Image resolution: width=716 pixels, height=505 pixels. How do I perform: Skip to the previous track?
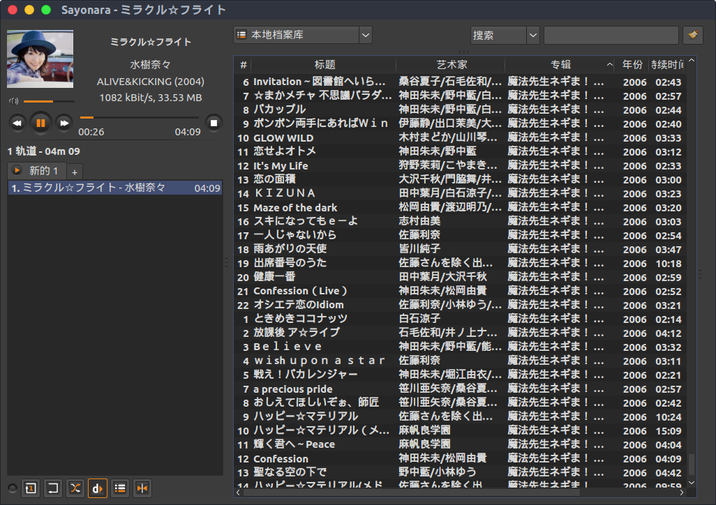[17, 123]
